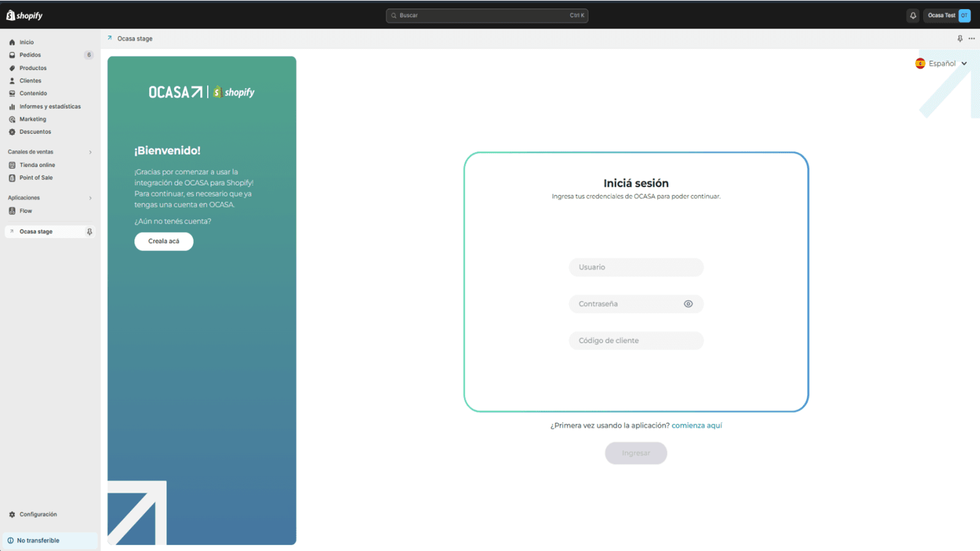
Task: Unpin Ocasa stage from the sidebar
Action: coord(89,231)
